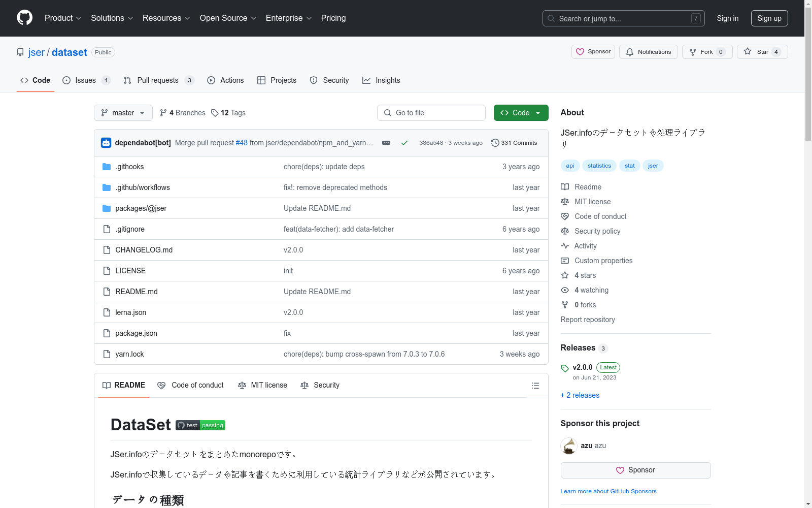Screen dimensions: 812x508
Task: Click the Sponsor button under azu
Action: pos(635,470)
